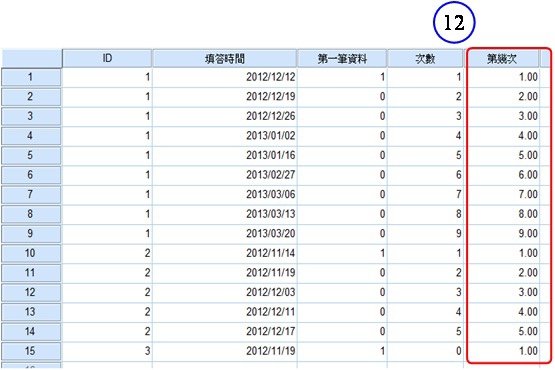
Task: Select row header number 1
Action: (31, 77)
